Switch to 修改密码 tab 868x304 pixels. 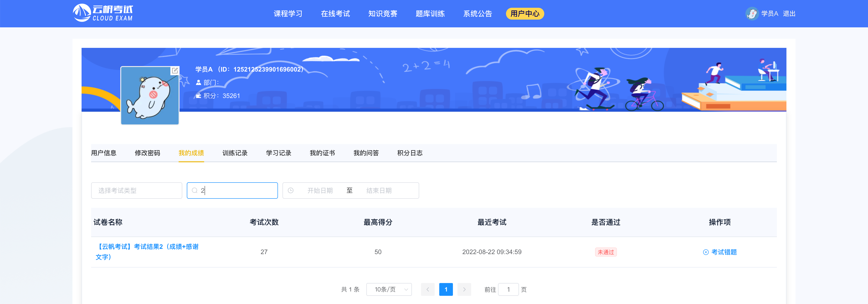click(x=147, y=153)
